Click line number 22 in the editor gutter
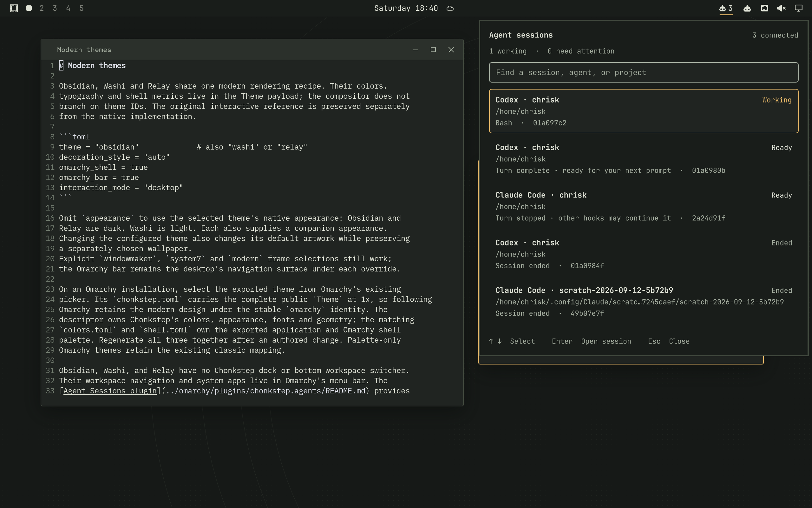812x508 pixels. coord(50,279)
